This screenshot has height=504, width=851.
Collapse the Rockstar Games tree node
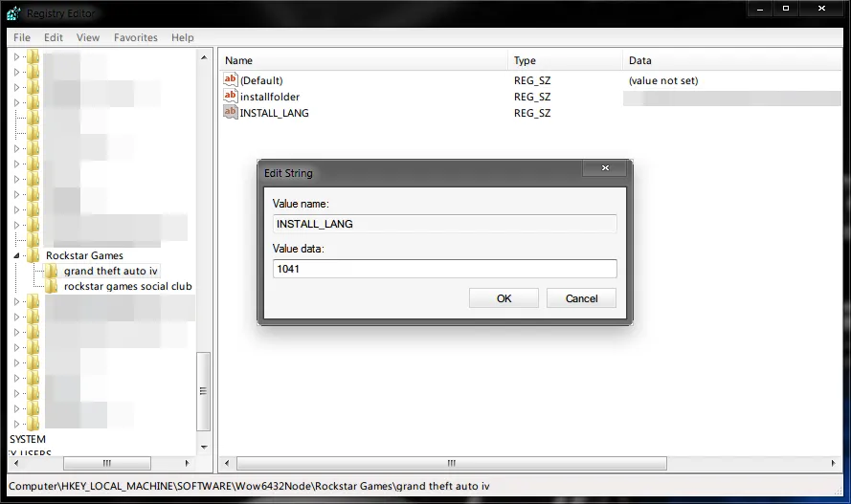point(16,256)
